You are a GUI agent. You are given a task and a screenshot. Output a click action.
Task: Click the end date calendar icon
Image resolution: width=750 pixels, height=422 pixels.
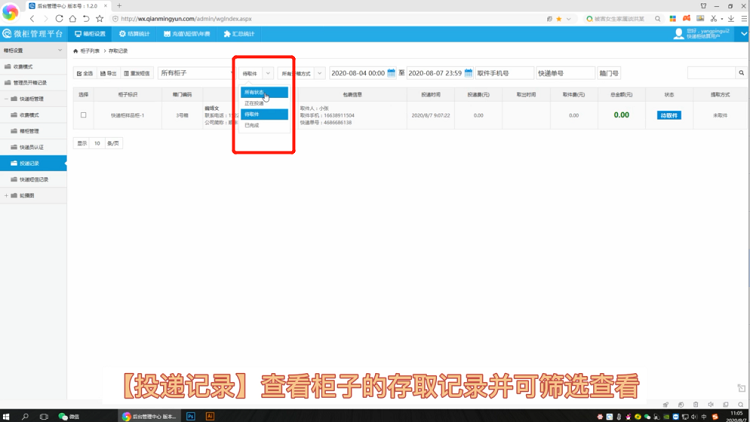pyautogui.click(x=468, y=73)
